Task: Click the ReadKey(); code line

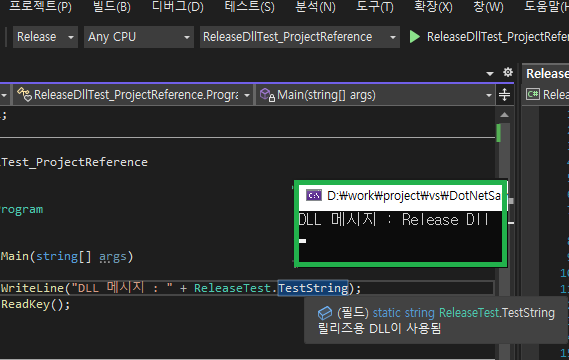Action: [x=36, y=304]
